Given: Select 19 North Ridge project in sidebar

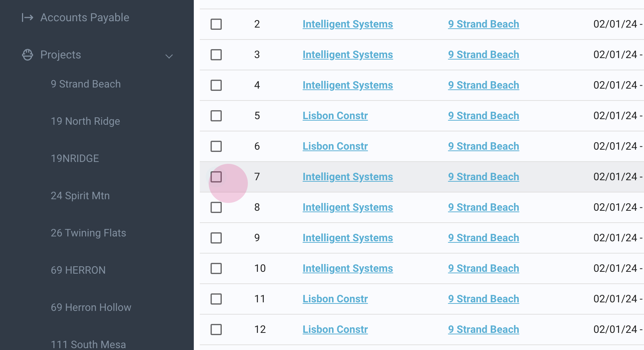Looking at the screenshot, I should click(x=85, y=121).
